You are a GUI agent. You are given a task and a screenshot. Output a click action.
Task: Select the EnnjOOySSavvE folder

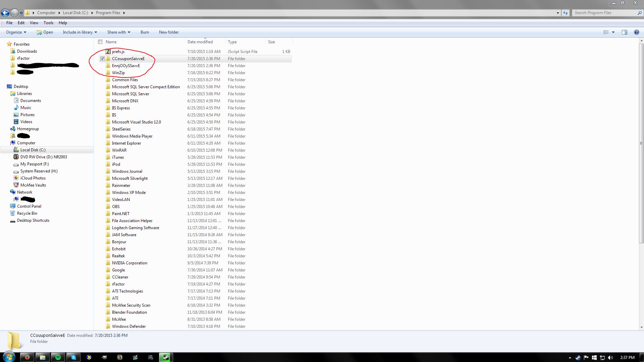coord(126,66)
